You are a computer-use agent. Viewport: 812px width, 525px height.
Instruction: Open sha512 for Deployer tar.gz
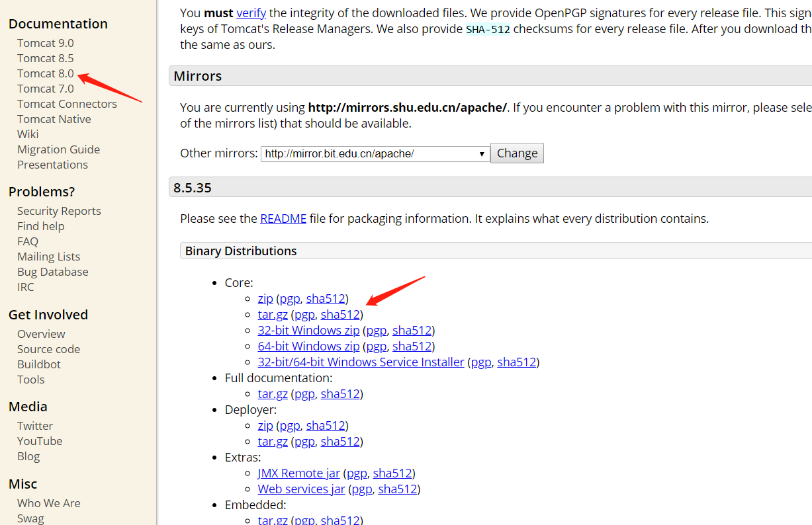click(x=340, y=442)
